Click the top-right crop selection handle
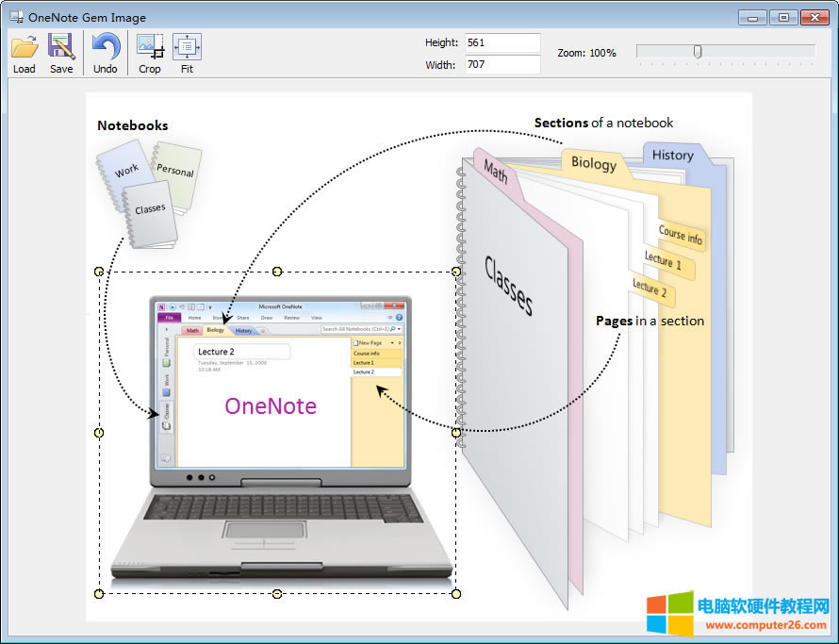 click(x=456, y=272)
